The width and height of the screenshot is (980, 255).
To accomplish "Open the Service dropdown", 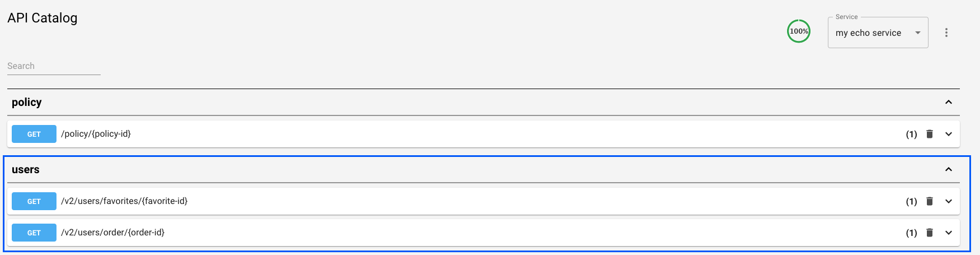I will (x=878, y=33).
